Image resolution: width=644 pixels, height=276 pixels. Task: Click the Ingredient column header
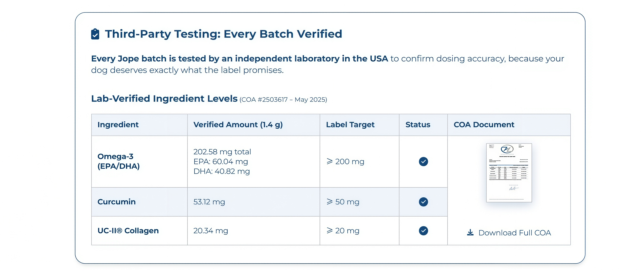118,125
